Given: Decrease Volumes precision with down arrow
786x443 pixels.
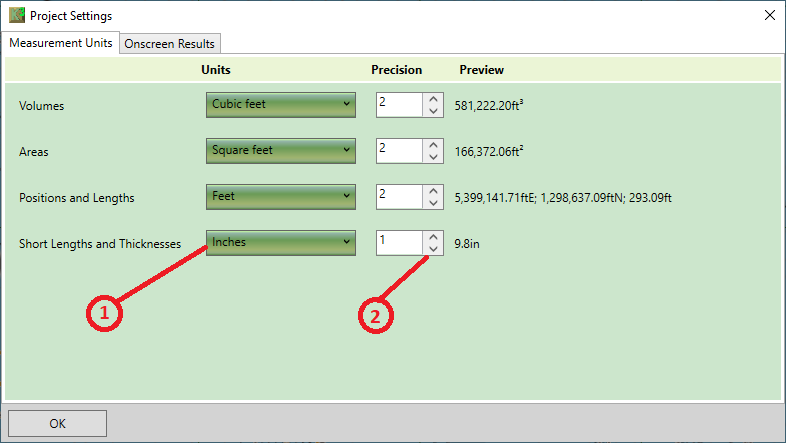Looking at the screenshot, I should (x=432, y=111).
